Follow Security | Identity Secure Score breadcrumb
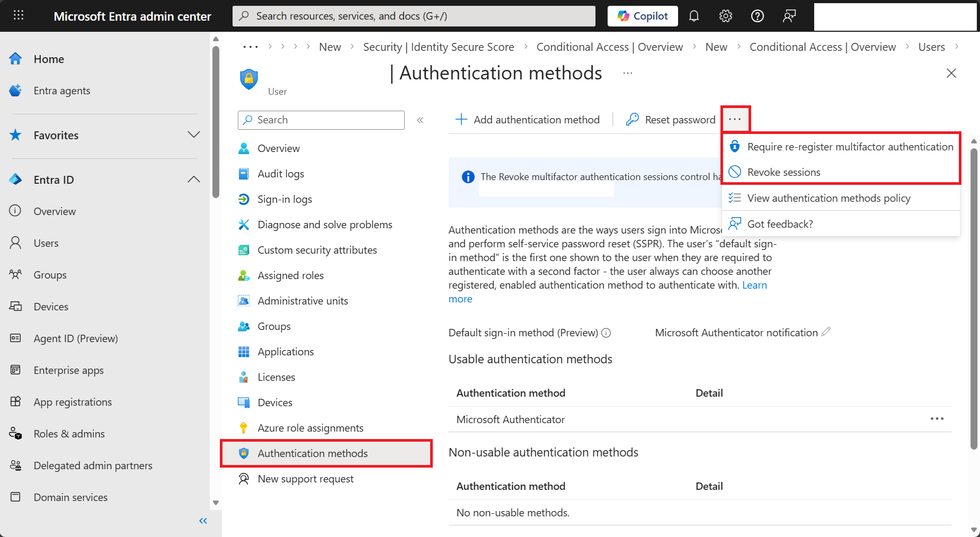The width and height of the screenshot is (980, 537). point(439,47)
